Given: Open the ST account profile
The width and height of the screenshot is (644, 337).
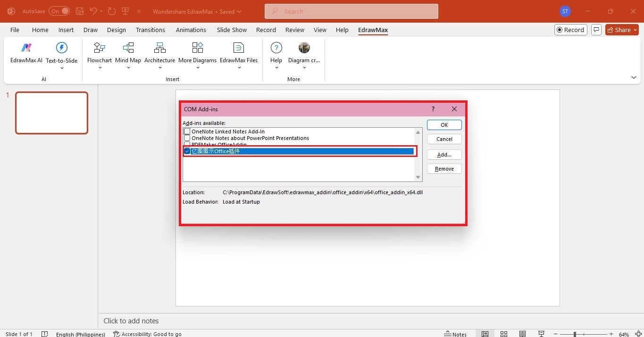Looking at the screenshot, I should (x=565, y=11).
